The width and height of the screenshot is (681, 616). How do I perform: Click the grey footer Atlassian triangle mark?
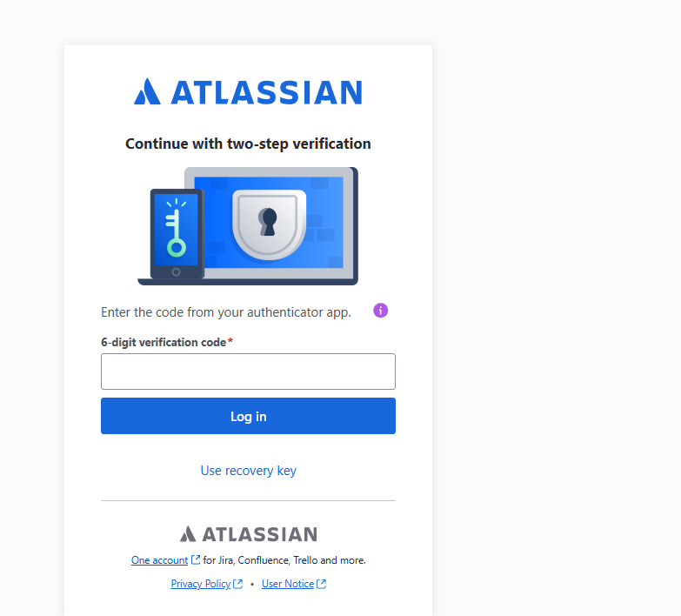[188, 534]
